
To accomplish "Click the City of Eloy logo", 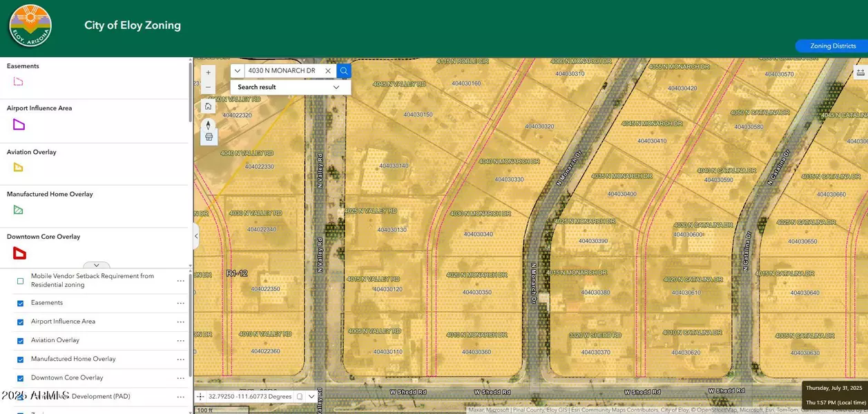I will coord(30,26).
